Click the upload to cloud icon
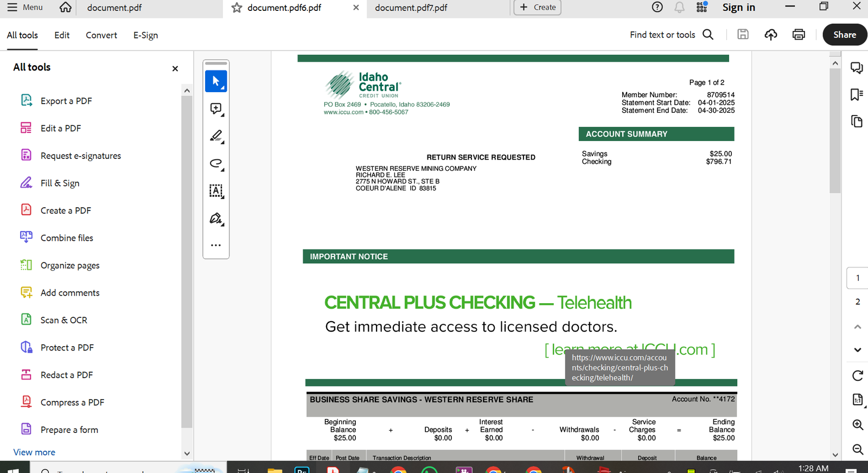Image resolution: width=868 pixels, height=473 pixels. click(x=771, y=35)
